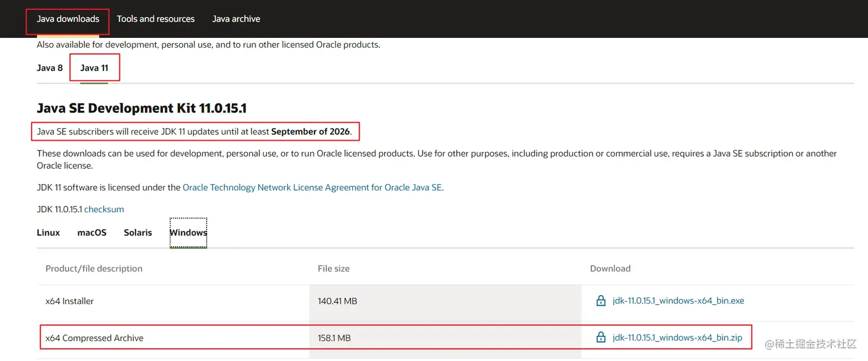Click lock icon beside the exe download
Screen dimensions: 868x361
(x=601, y=301)
